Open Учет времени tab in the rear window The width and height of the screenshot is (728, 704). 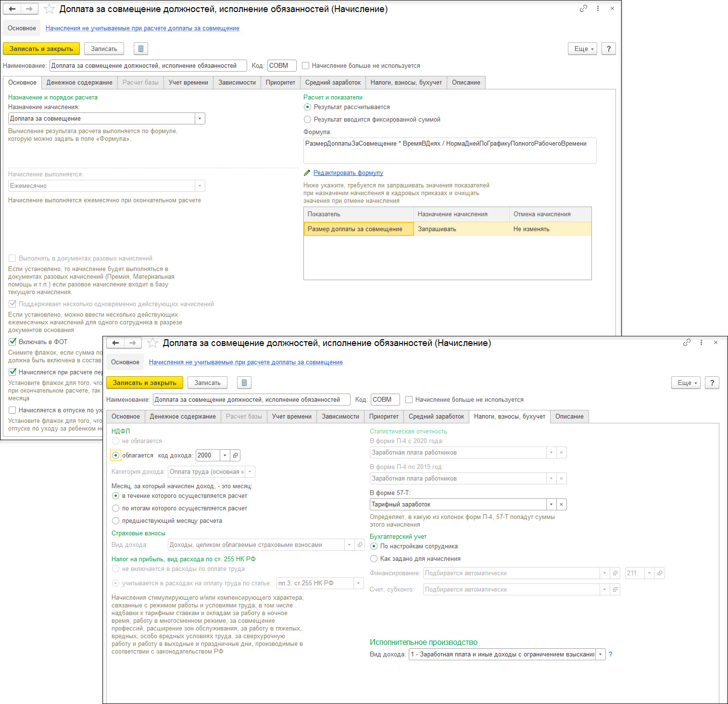pyautogui.click(x=188, y=82)
